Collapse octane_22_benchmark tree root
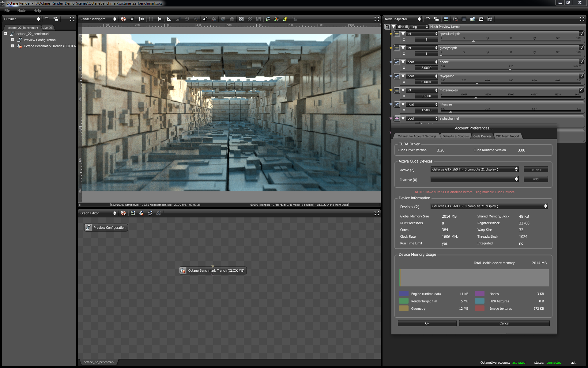Image resolution: width=588 pixels, height=368 pixels. point(5,34)
